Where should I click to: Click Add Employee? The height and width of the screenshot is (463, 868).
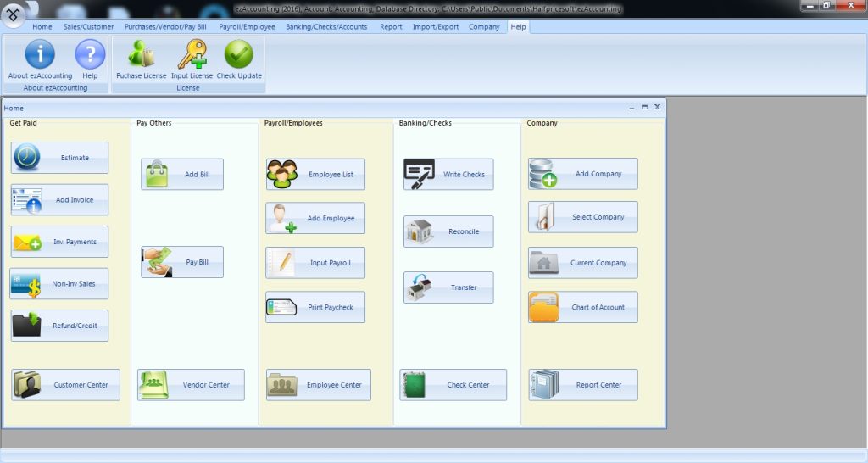click(315, 218)
